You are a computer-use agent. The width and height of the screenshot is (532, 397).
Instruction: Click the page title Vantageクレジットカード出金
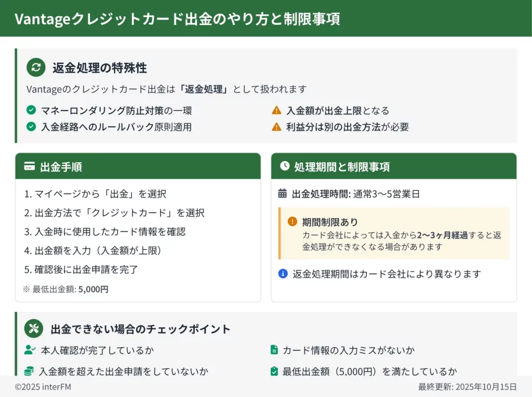coord(177,19)
